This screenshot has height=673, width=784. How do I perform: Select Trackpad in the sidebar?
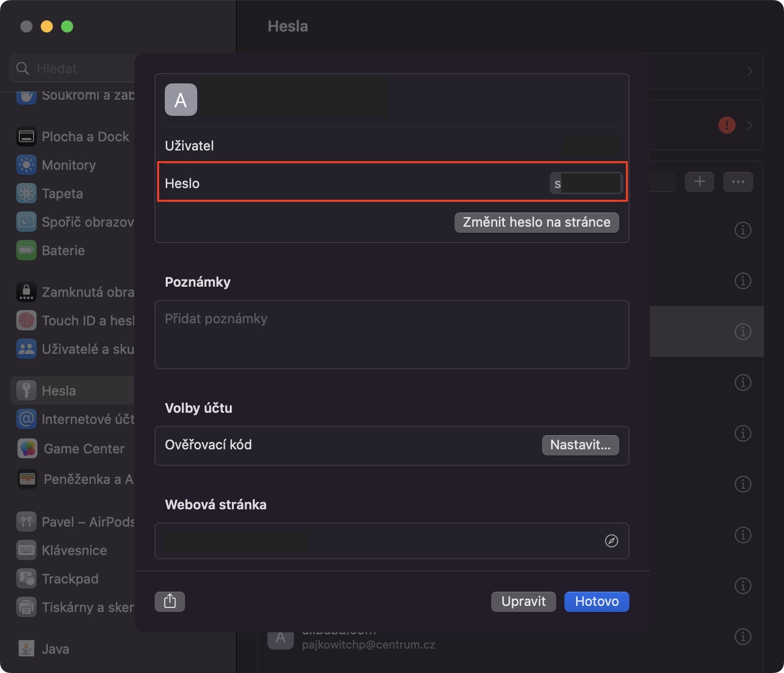[x=70, y=579]
